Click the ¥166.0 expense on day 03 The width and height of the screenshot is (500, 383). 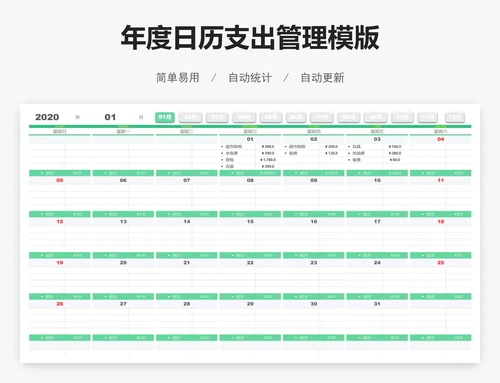[x=395, y=147]
